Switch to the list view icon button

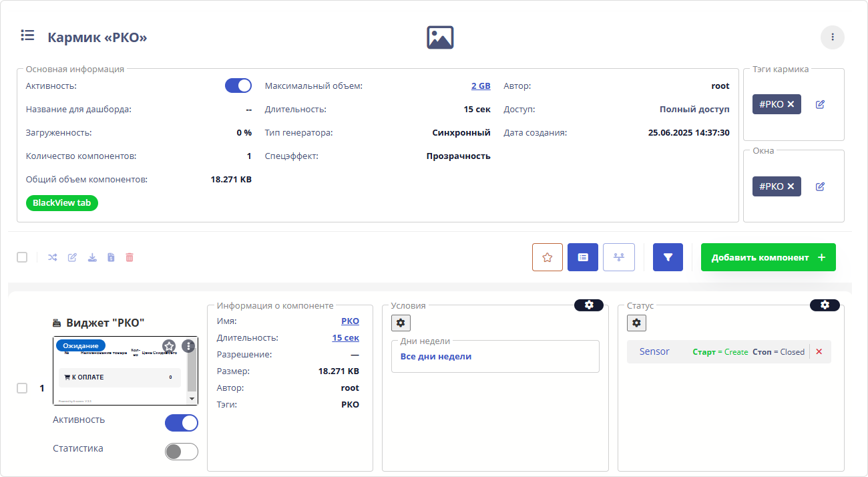point(583,257)
